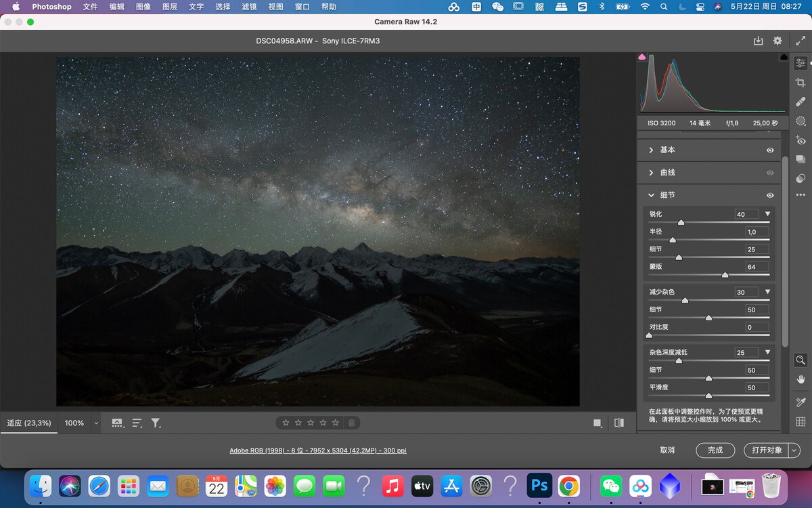Viewport: 812px width, 508px height.
Task: Click the trash delete icon beside stars
Action: [x=351, y=423]
